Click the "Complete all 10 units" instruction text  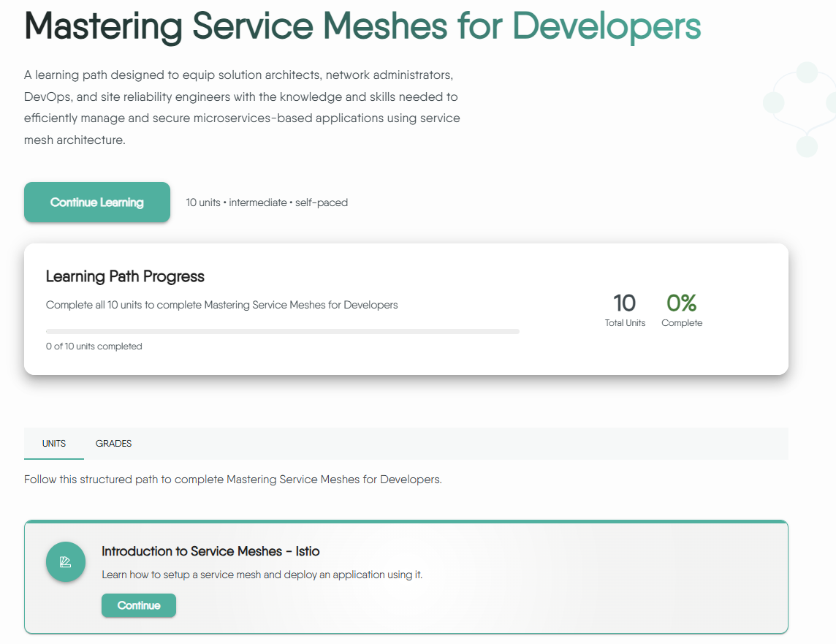coord(221,305)
